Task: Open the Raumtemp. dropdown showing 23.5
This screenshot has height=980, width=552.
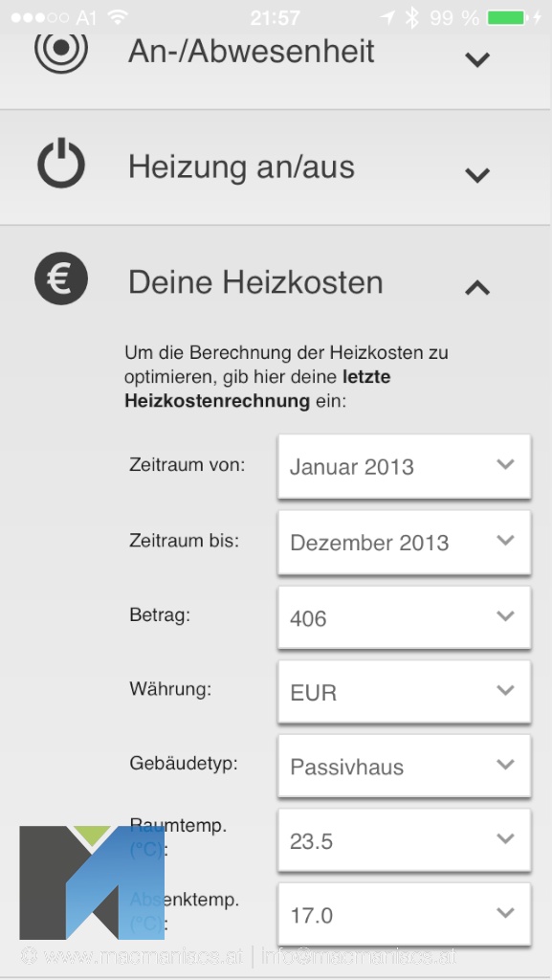Action: tap(405, 840)
